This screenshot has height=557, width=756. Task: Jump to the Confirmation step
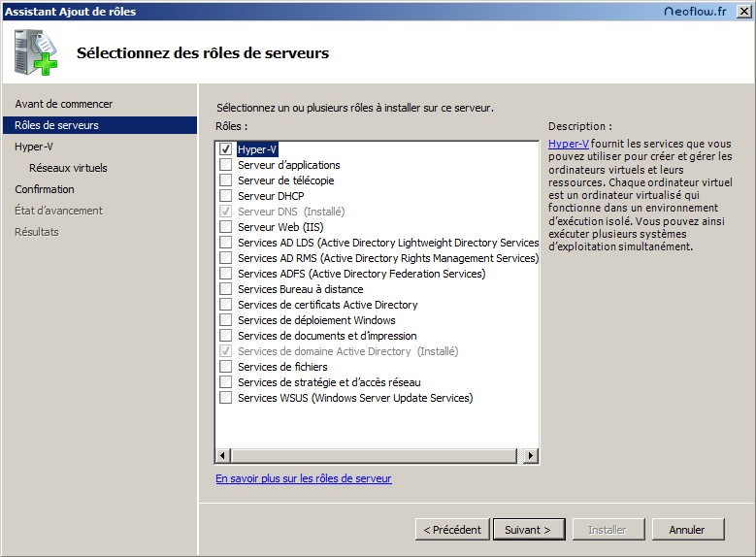[x=45, y=189]
